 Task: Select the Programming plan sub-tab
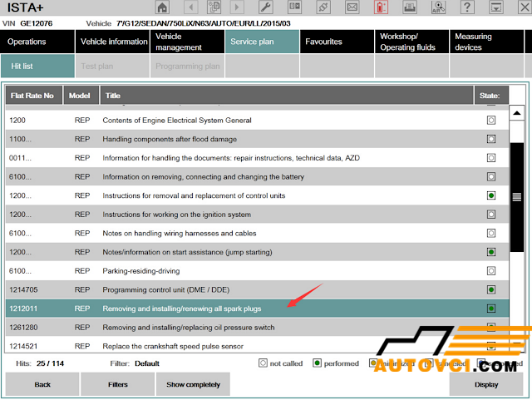click(187, 67)
